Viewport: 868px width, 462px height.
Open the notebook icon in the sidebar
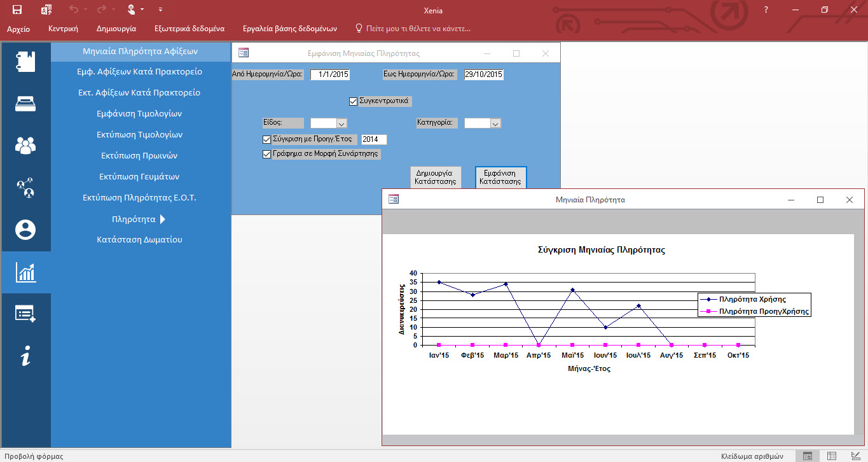click(x=25, y=62)
